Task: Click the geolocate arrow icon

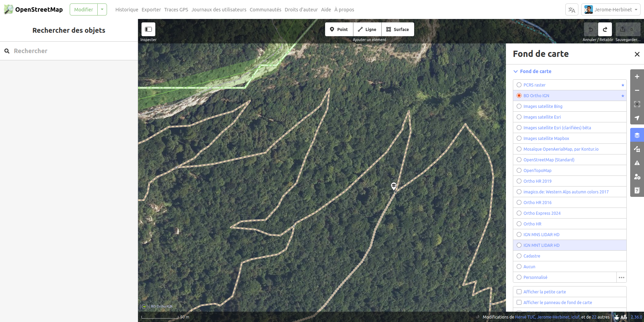Action: coord(637,118)
